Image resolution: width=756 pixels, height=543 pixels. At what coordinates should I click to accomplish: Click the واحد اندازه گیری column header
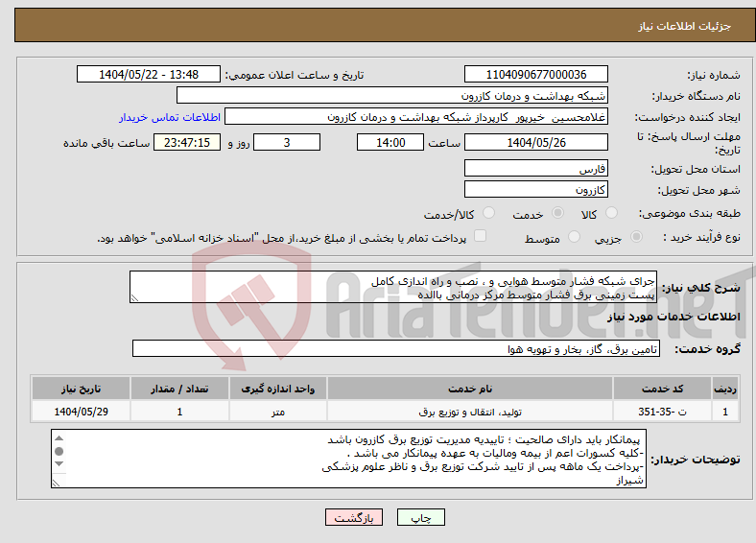[x=278, y=389]
